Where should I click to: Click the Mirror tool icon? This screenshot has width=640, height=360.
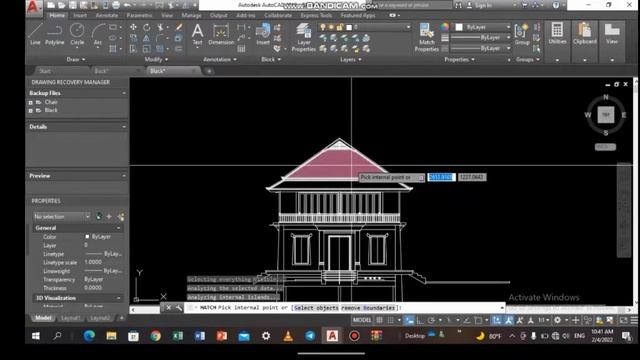(x=147, y=38)
